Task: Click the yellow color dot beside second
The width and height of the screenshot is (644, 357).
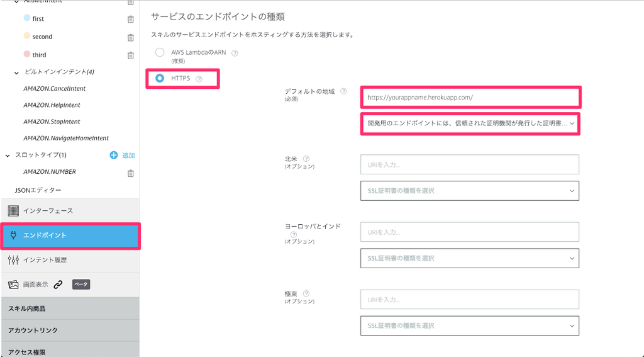Action: tap(26, 36)
